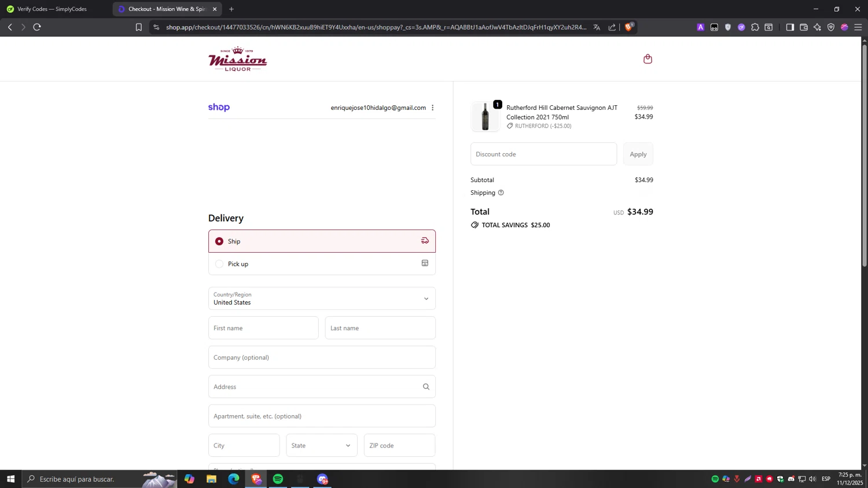The image size is (868, 488).
Task: Click the Apartment, suite field
Action: coord(322,416)
